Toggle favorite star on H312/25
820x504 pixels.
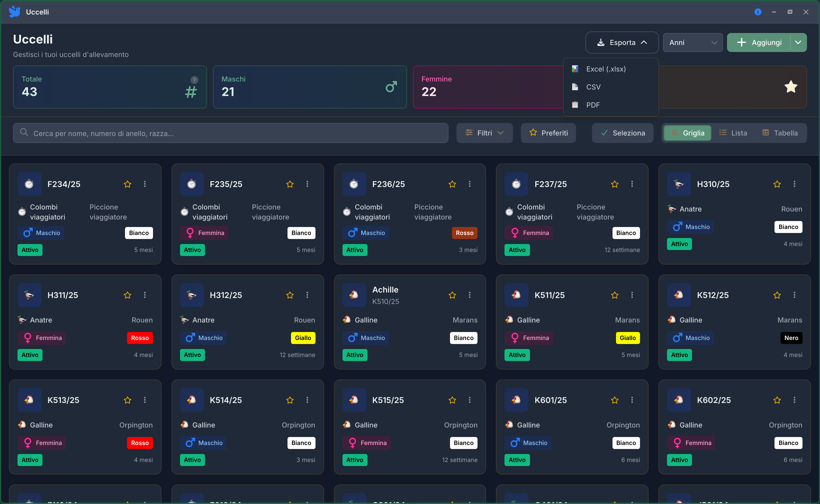point(290,295)
